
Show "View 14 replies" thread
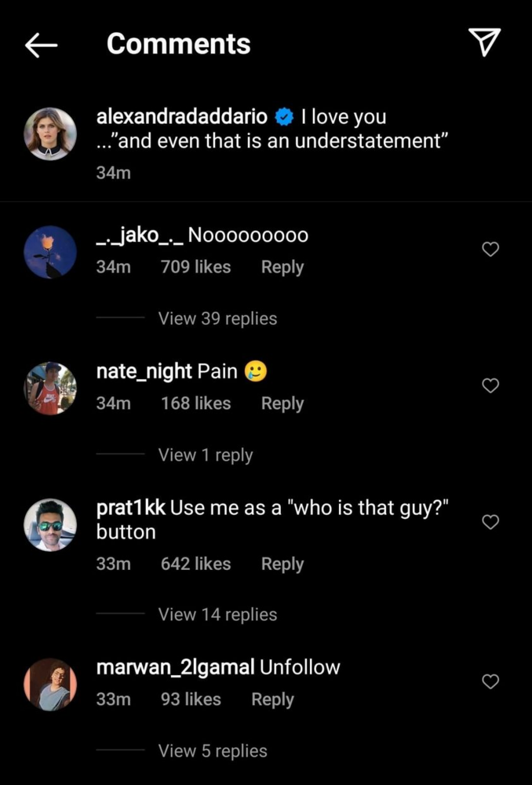217,615
